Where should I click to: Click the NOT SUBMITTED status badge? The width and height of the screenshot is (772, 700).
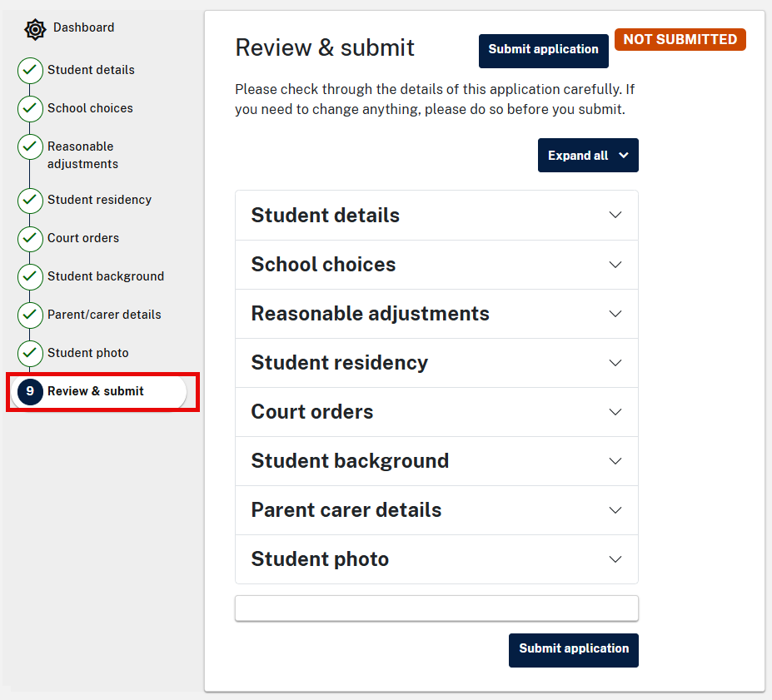(680, 39)
